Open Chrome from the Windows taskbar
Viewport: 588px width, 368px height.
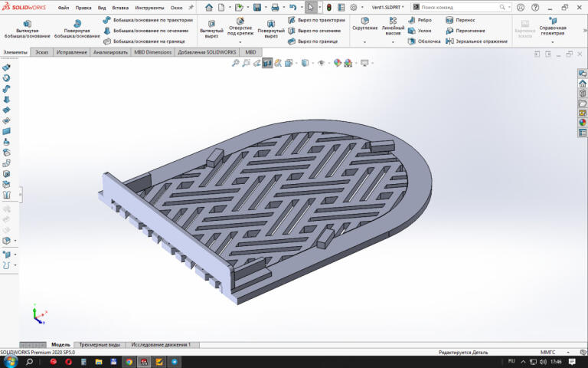pos(129,362)
